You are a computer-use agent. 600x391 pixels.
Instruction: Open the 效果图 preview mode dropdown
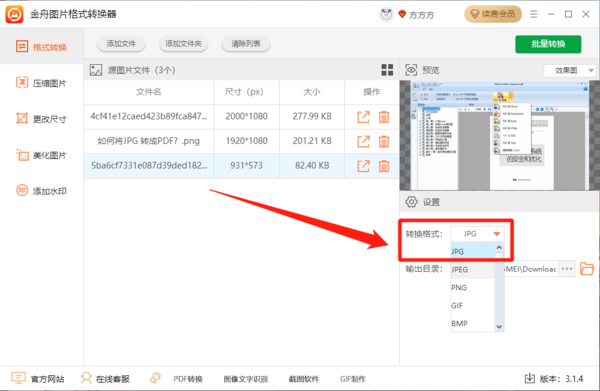click(x=569, y=70)
